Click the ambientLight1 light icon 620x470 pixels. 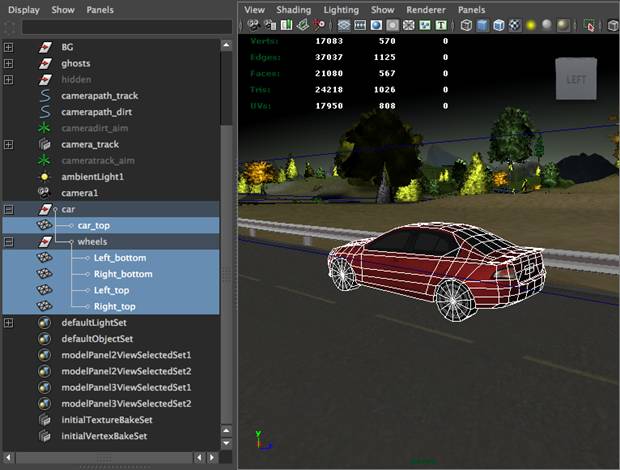pyautogui.click(x=44, y=177)
